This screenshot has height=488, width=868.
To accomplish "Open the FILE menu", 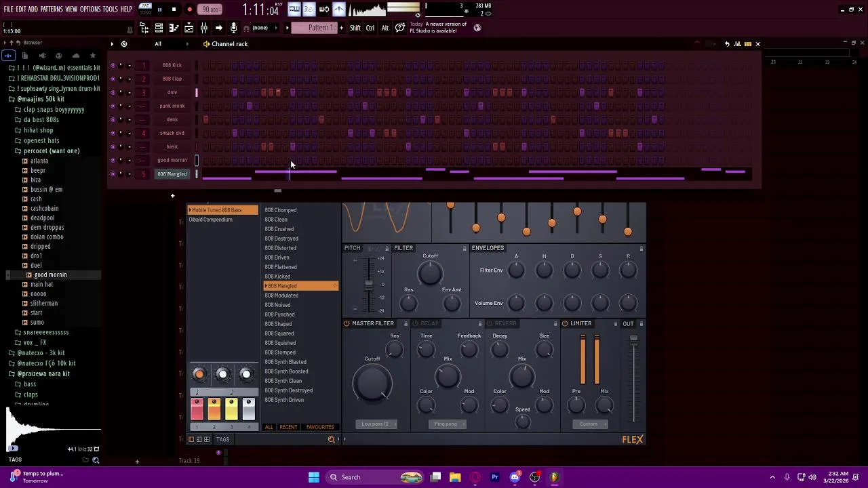I will click(x=8, y=9).
